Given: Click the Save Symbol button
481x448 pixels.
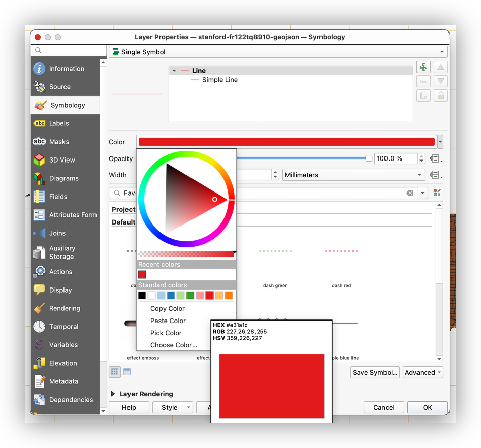Looking at the screenshot, I should [375, 372].
